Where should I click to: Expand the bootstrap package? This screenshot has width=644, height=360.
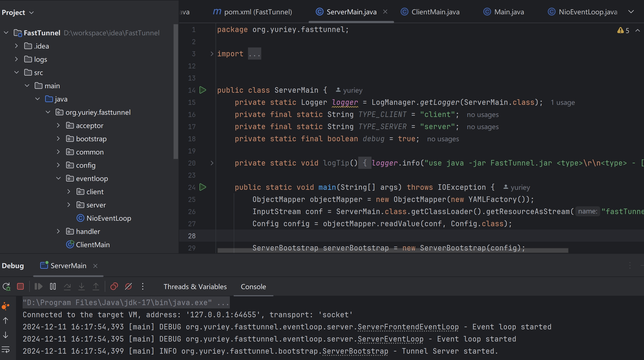(x=58, y=138)
